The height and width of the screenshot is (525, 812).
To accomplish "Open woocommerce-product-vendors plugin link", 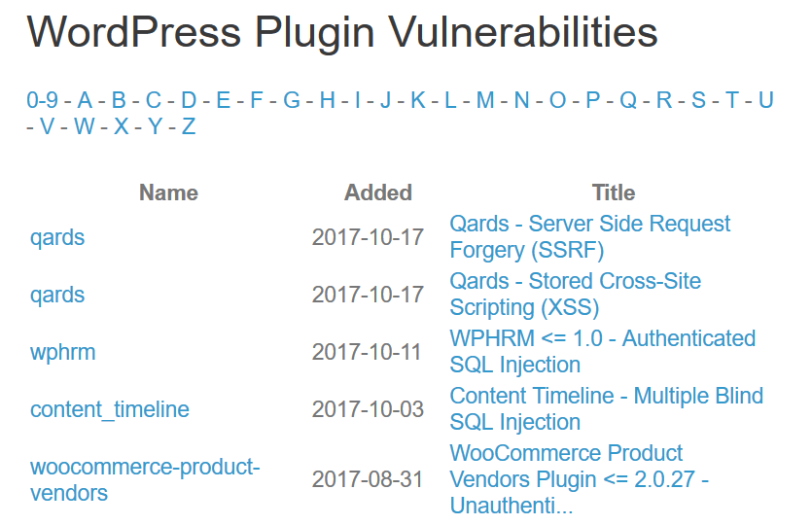I will [145, 479].
